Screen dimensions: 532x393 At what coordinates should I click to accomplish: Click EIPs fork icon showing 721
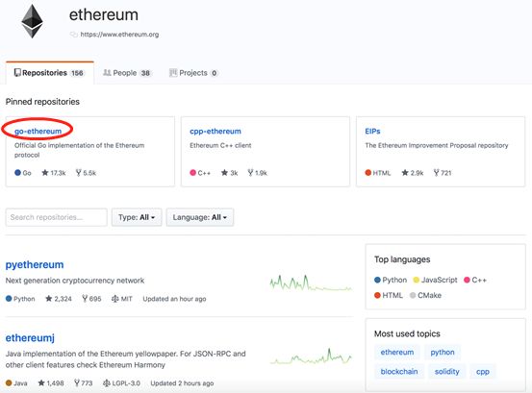coord(437,173)
